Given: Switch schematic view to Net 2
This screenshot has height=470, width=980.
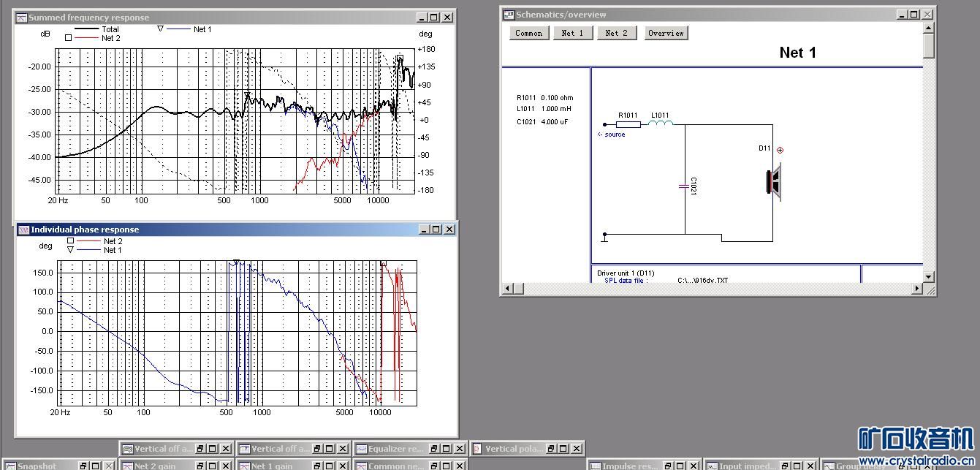Looking at the screenshot, I should tap(617, 33).
